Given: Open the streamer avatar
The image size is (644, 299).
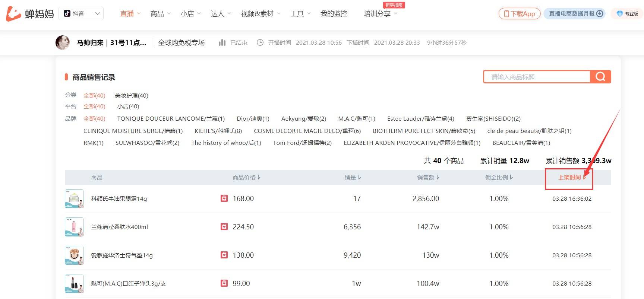Looking at the screenshot, I should click(x=63, y=42).
